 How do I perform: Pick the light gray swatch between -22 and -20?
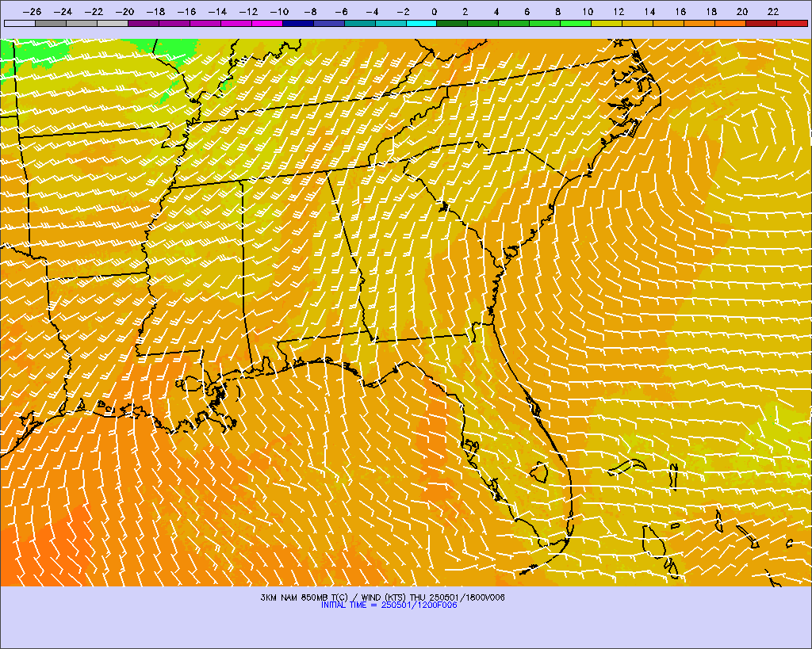(113, 23)
